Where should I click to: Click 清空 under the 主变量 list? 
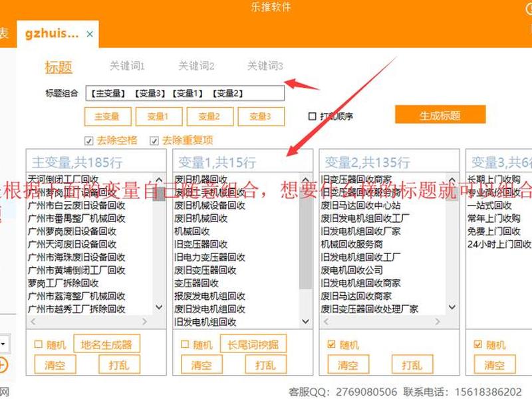(x=55, y=364)
